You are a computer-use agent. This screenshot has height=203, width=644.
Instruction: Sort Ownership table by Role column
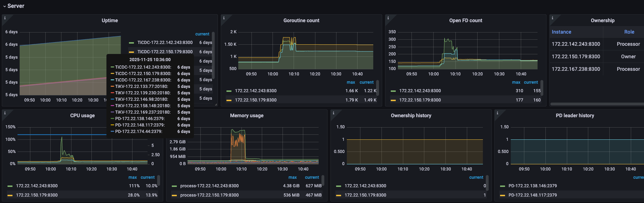(x=629, y=32)
